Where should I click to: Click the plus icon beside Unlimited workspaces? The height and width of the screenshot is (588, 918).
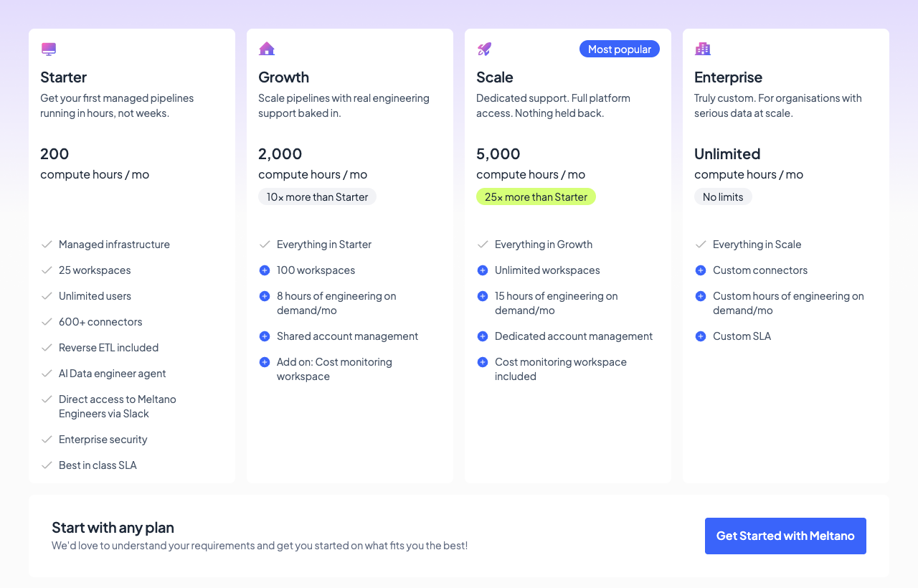coord(483,270)
